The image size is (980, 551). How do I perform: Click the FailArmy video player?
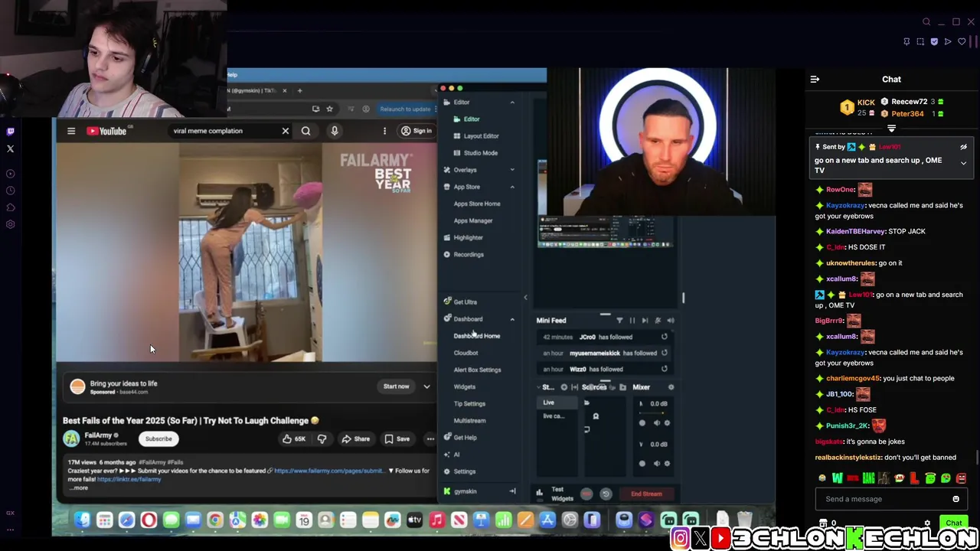point(246,253)
